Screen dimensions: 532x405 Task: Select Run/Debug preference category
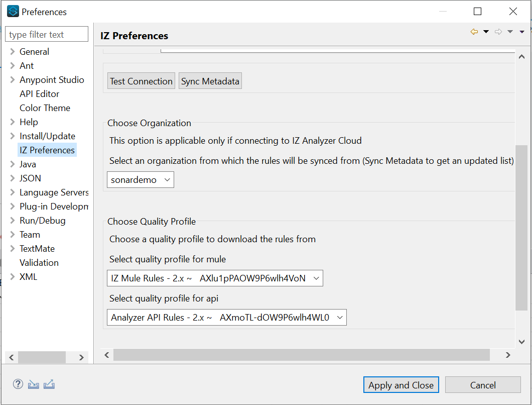point(43,221)
